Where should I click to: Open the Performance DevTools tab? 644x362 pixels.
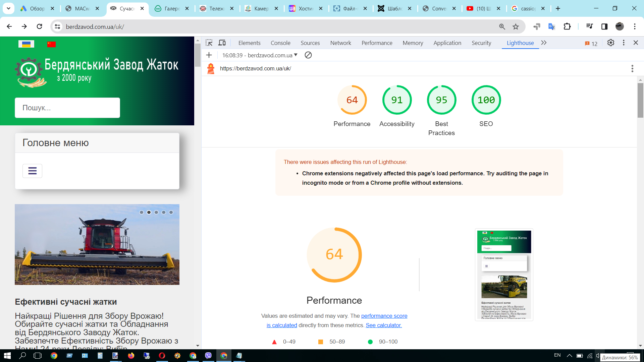tap(377, 43)
